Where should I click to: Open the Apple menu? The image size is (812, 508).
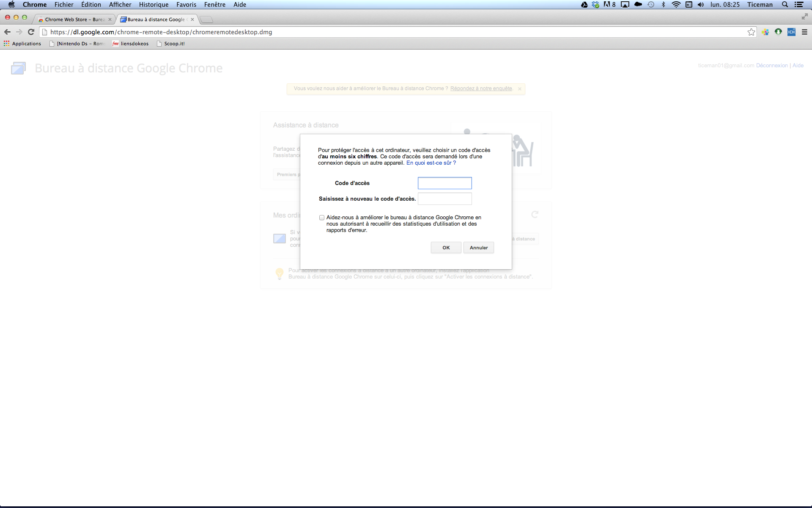pos(11,5)
